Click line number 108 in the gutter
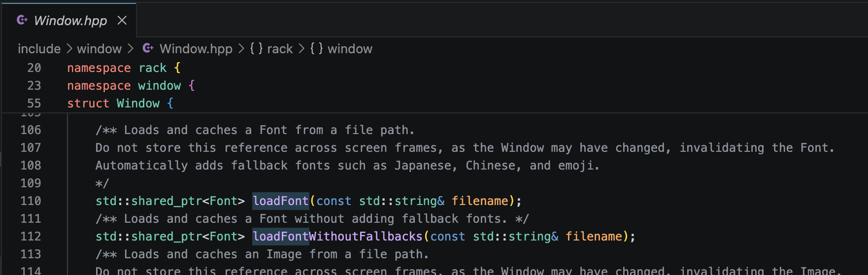This screenshot has width=868, height=275. (x=31, y=166)
